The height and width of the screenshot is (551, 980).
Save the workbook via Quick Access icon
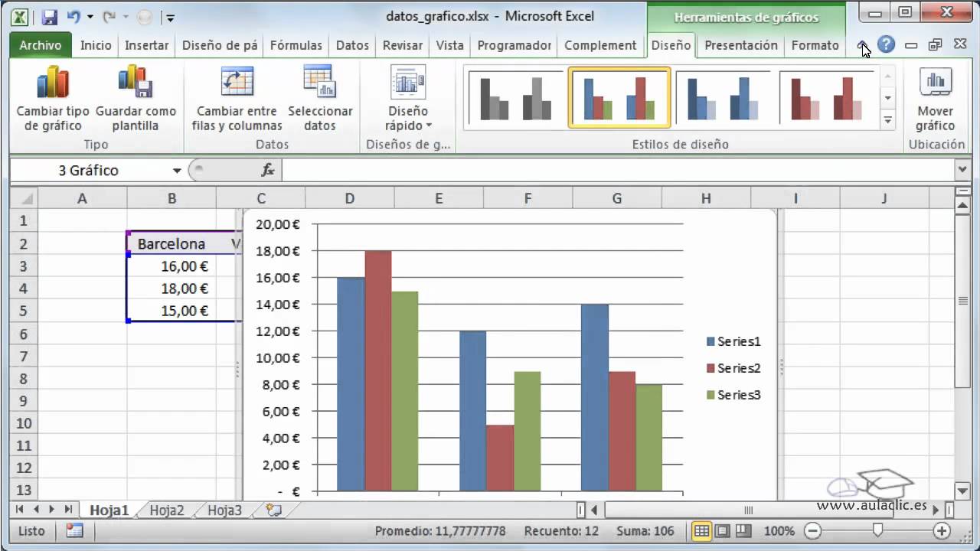pos(49,16)
